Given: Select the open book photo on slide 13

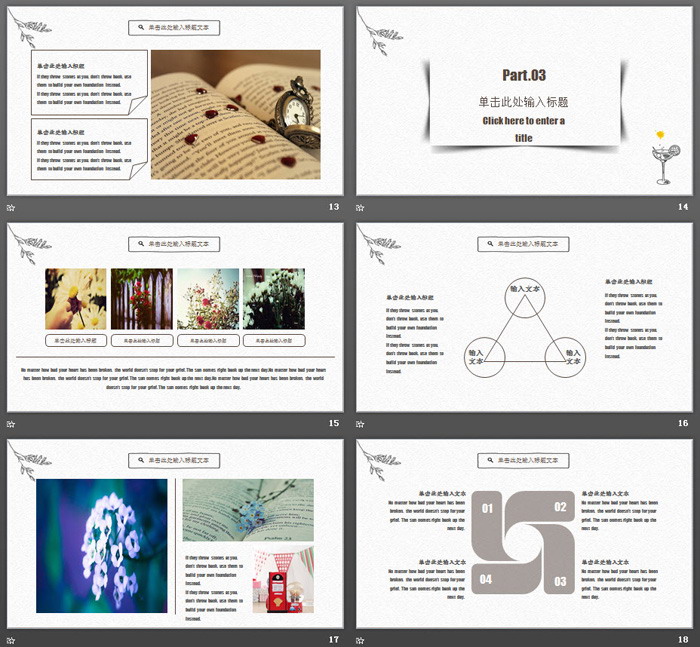Looking at the screenshot, I should pos(235,114).
